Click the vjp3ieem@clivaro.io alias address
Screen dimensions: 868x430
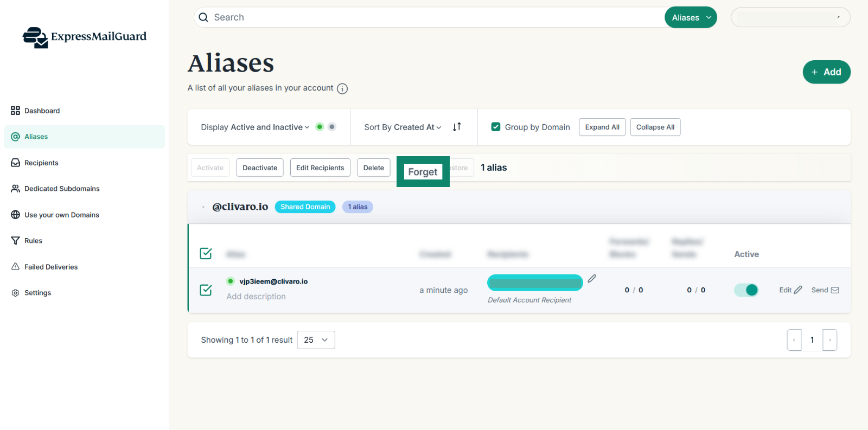tap(273, 281)
